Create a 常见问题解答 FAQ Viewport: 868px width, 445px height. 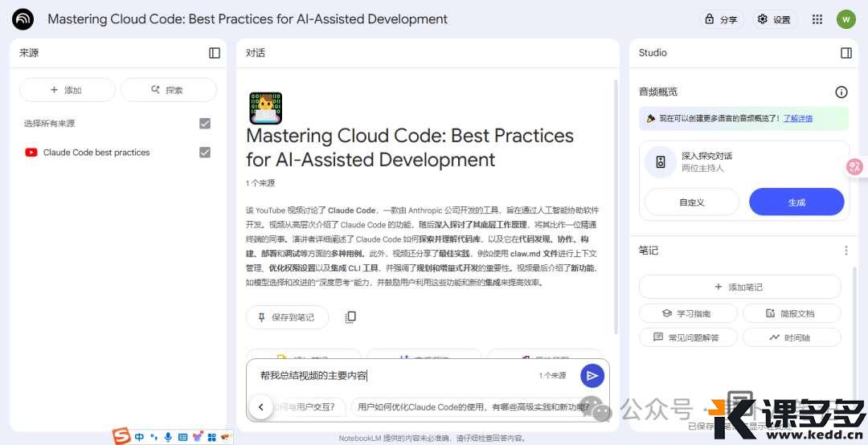tap(688, 337)
